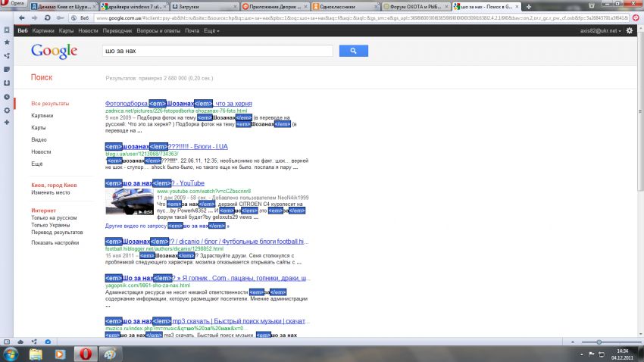
Task: Open the шо за нах YouTube result title
Action: 155,183
